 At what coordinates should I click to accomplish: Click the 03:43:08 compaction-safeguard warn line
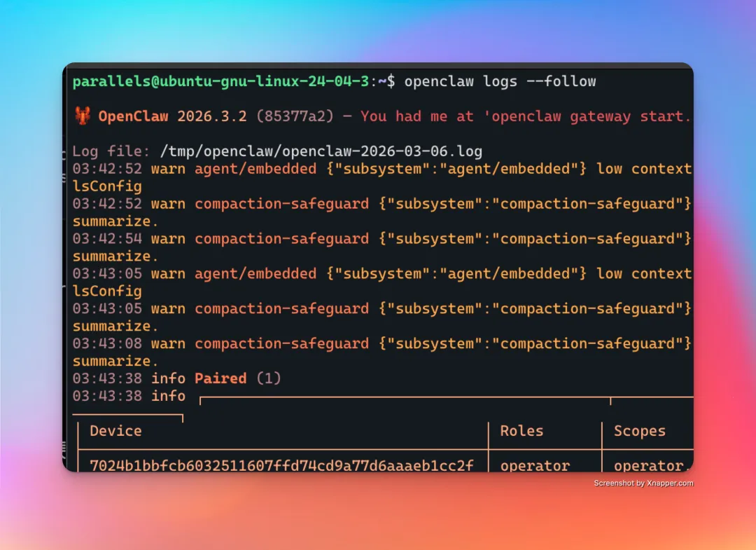coord(382,343)
